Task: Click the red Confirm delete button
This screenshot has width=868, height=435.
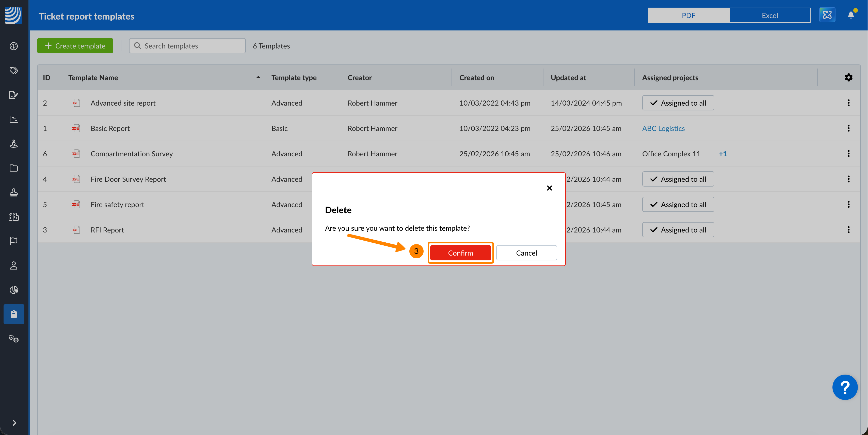Action: coord(460,253)
